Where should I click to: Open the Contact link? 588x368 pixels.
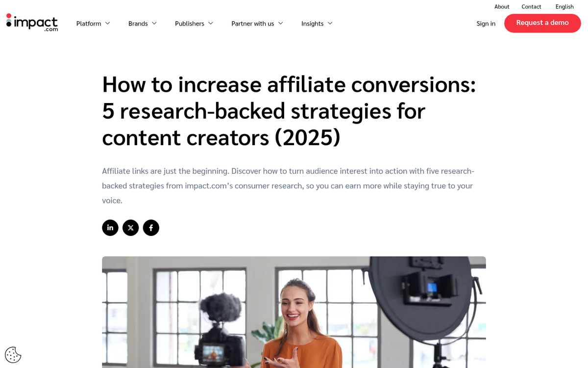coord(531,6)
